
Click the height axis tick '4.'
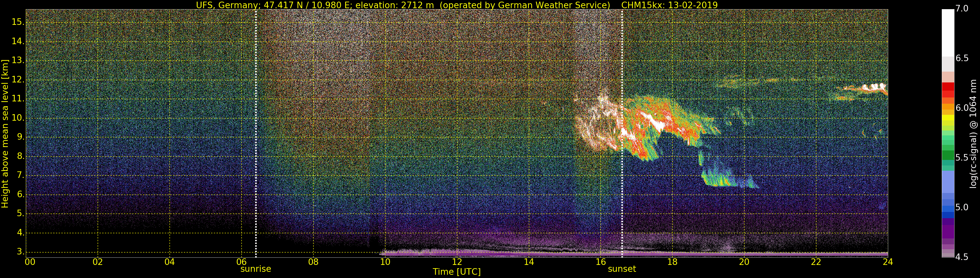pos(21,233)
